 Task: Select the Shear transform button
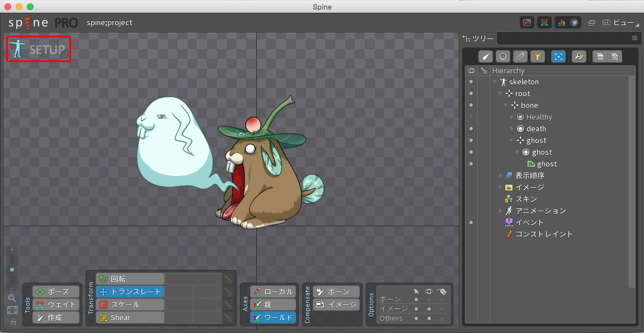pyautogui.click(x=130, y=317)
